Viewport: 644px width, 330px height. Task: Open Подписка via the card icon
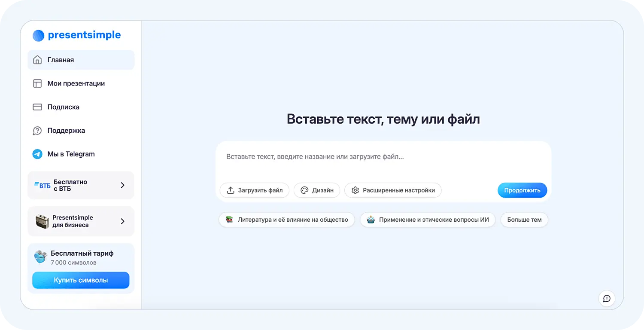[x=38, y=107]
